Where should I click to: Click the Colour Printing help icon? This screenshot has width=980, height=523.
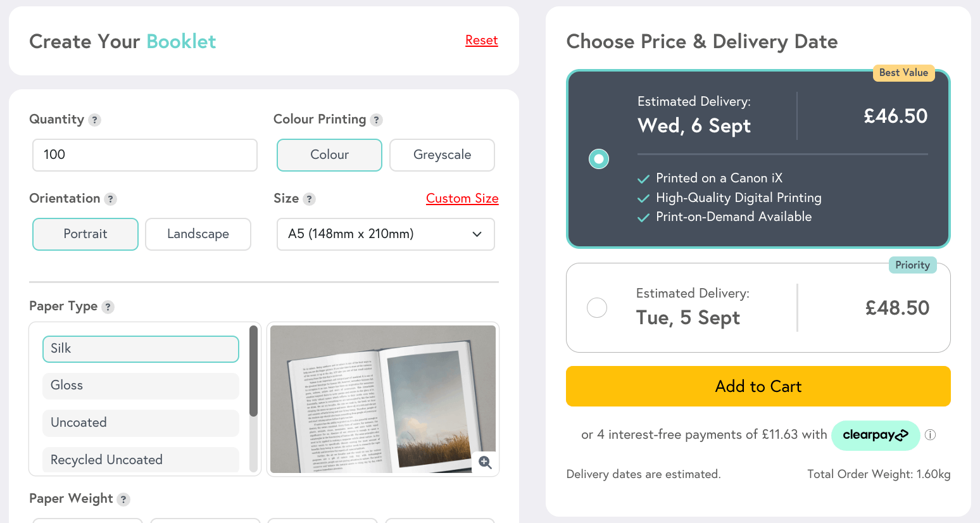coord(376,120)
